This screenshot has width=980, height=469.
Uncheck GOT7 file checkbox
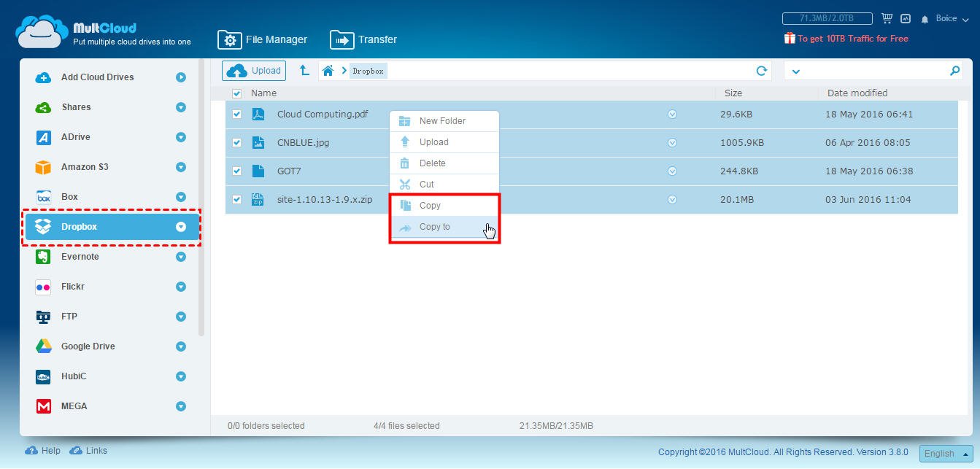point(236,171)
